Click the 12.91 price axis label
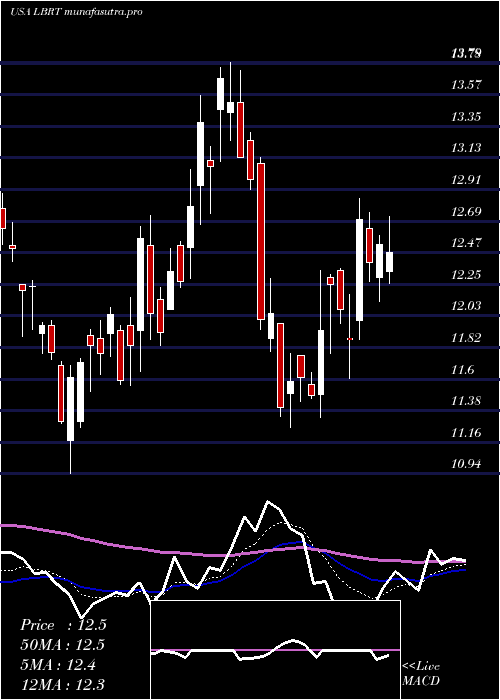Viewport: 500px width, 700px height. tap(466, 180)
